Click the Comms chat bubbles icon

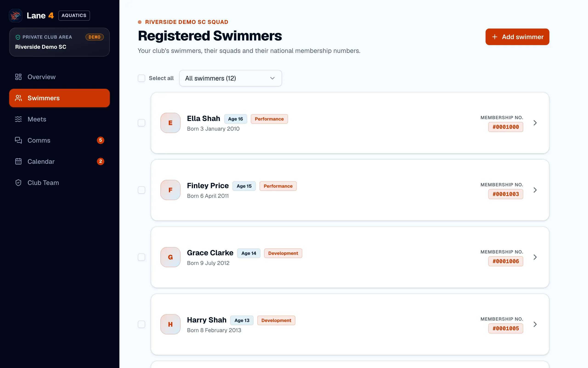tap(18, 141)
